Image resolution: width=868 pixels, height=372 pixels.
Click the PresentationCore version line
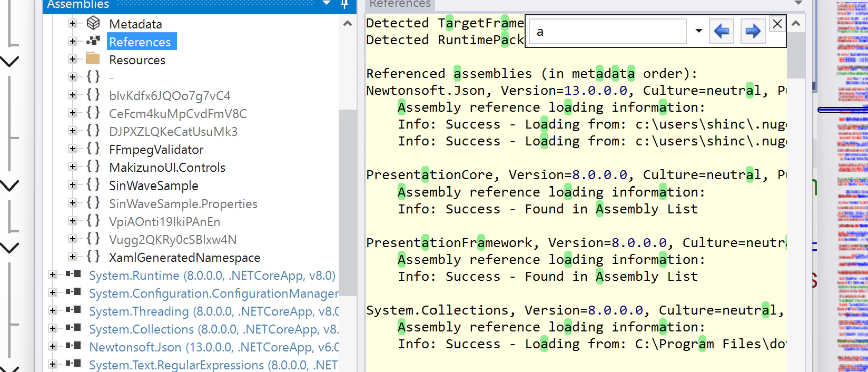[576, 175]
